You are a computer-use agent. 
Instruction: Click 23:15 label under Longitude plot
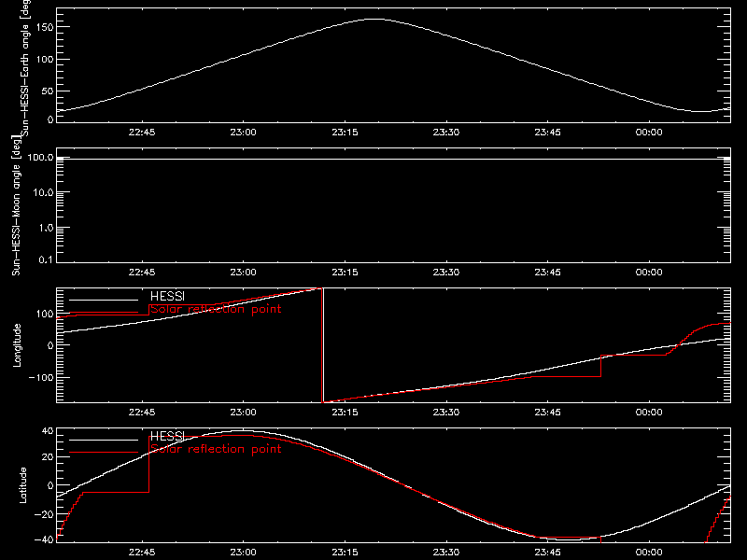(x=345, y=413)
